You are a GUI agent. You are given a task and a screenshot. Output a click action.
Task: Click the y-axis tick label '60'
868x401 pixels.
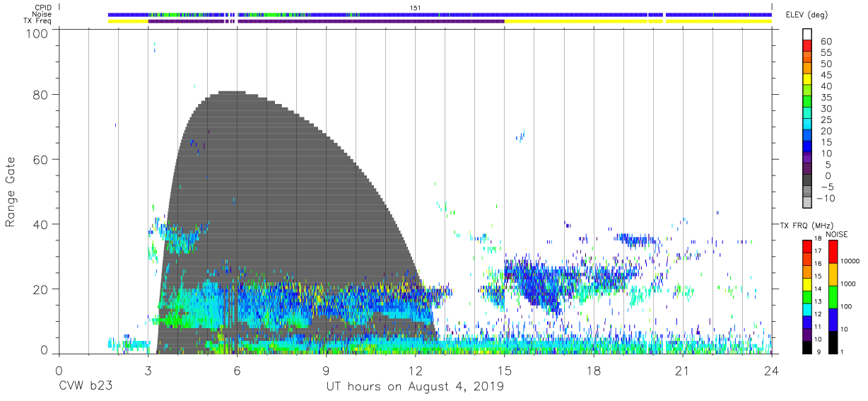click(41, 159)
